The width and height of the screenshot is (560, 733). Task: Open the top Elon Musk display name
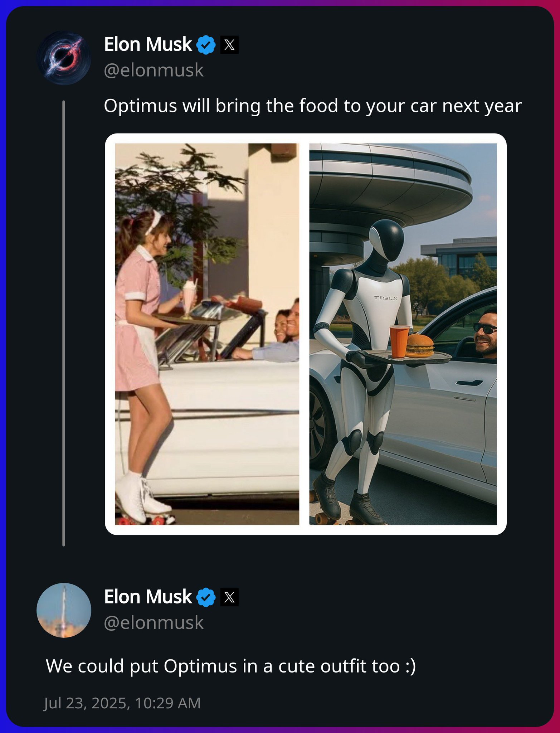pyautogui.click(x=148, y=44)
